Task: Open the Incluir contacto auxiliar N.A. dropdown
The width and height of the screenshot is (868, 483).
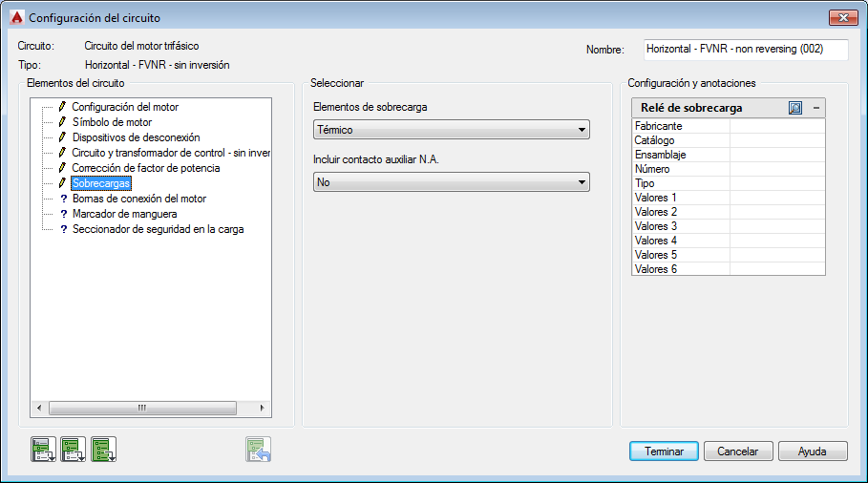Action: pos(452,181)
